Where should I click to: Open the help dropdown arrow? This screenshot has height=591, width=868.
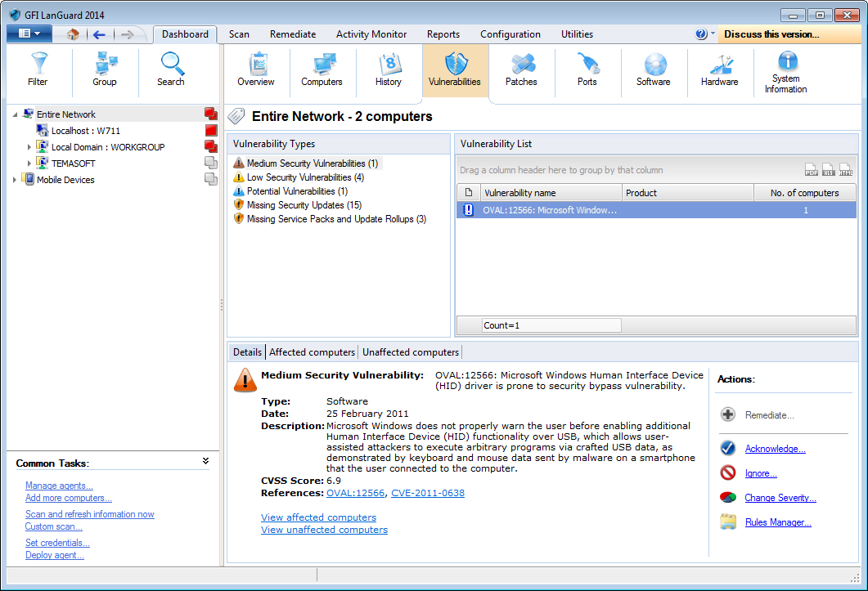713,34
